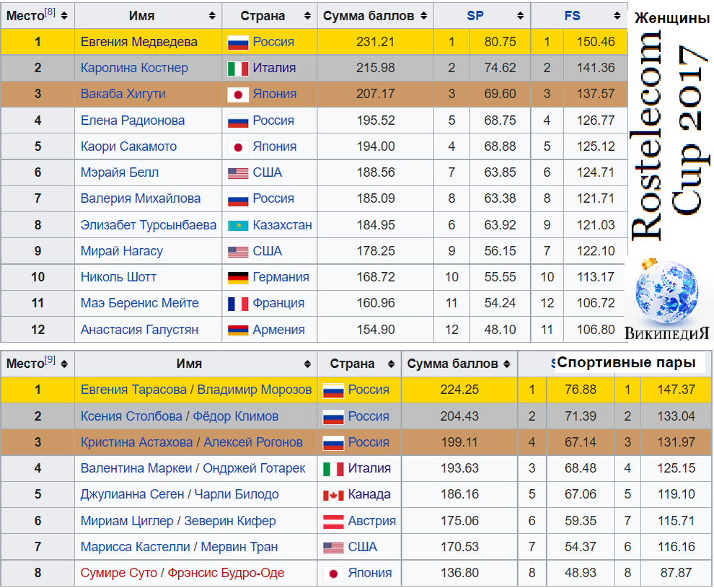This screenshot has height=588, width=714.
Task: Open red link Фрэнсис Будро-Оде
Action: click(226, 573)
